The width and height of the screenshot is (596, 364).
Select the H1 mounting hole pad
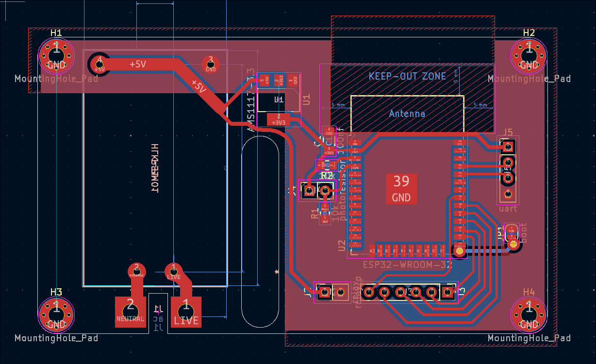point(56,54)
